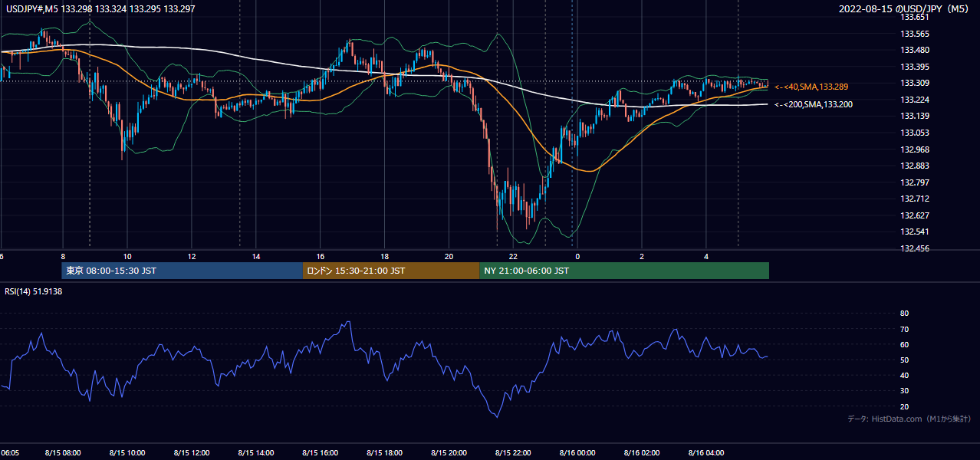Select the ロンドン 15:30-21:00 JST session bar

[391, 271]
